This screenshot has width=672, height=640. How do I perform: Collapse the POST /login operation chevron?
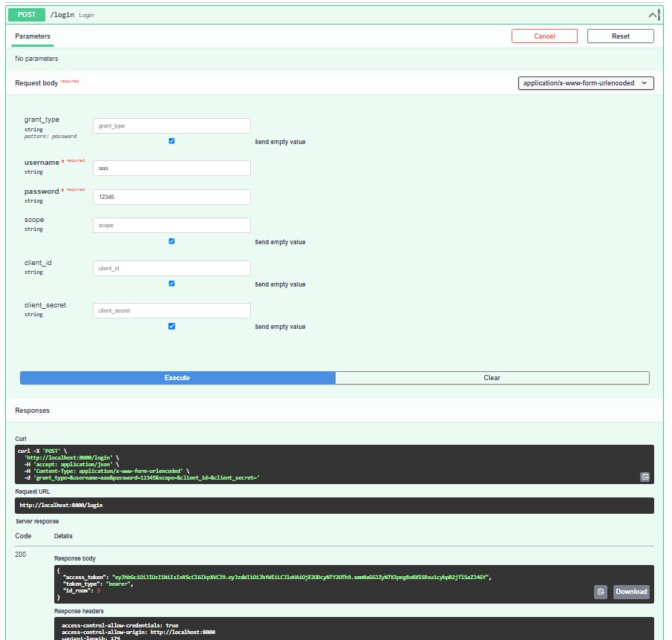pyautogui.click(x=652, y=15)
